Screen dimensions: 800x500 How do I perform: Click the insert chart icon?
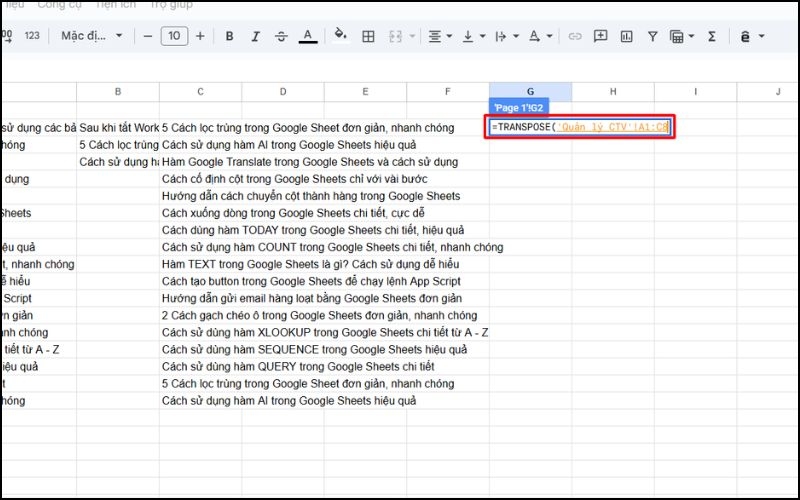coord(626,36)
